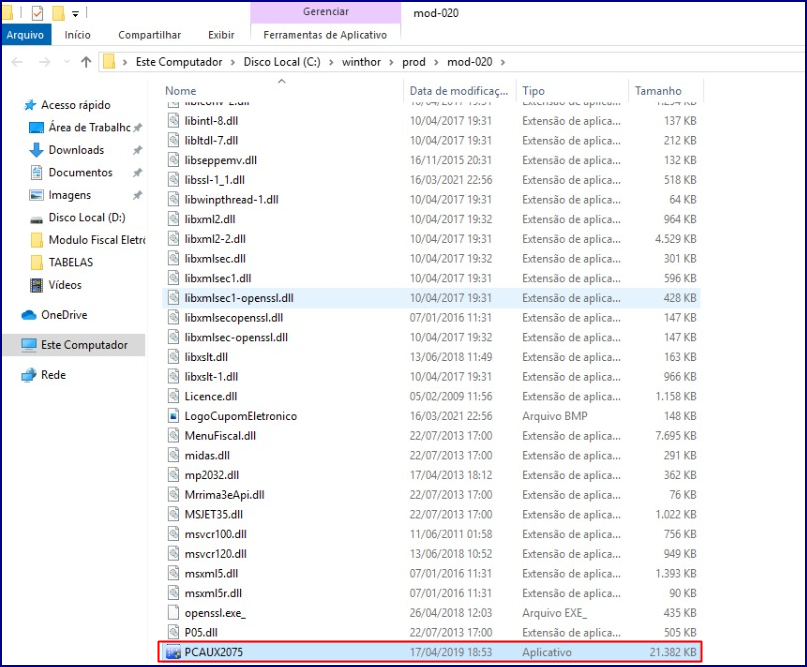The height and width of the screenshot is (667, 807).
Task: Unpin Documentos using its pin icon
Action: point(137,172)
